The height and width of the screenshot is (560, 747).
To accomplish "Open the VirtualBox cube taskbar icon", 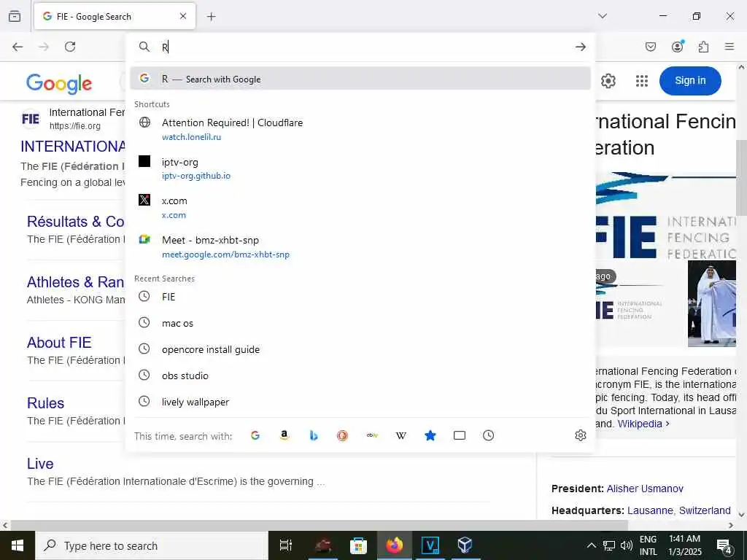I will pos(465,545).
